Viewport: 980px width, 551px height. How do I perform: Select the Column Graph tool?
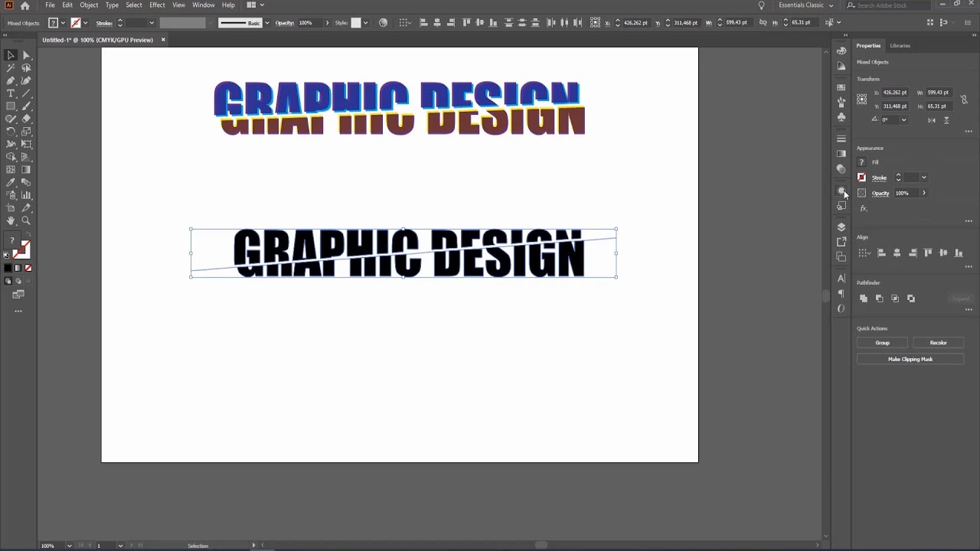click(x=26, y=195)
